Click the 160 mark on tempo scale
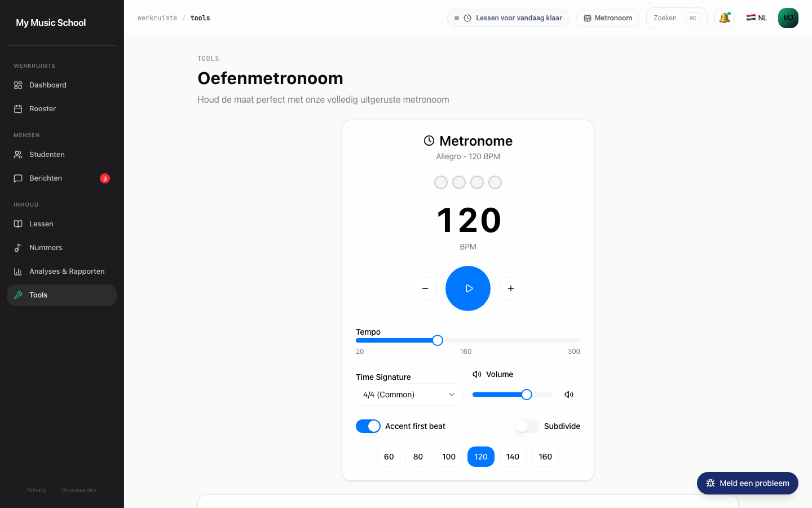812x508 pixels. click(x=466, y=351)
